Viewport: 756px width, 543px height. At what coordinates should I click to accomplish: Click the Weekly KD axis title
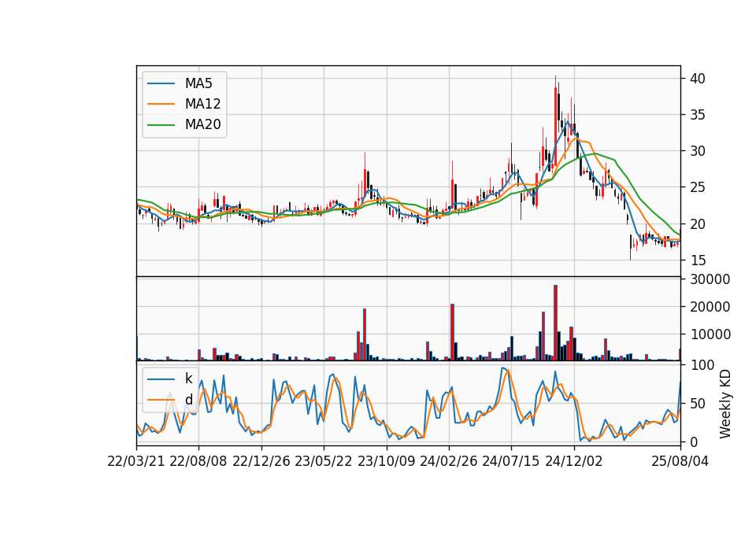[x=724, y=404]
